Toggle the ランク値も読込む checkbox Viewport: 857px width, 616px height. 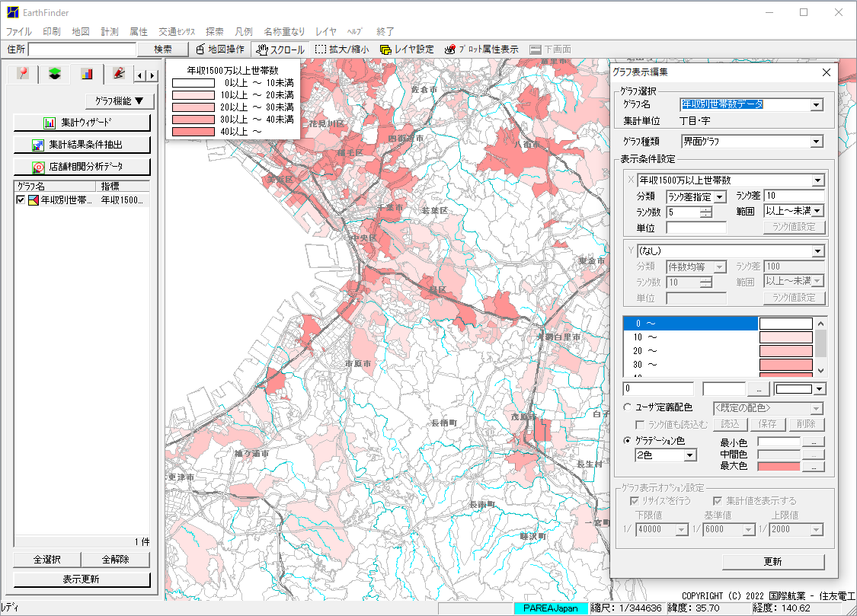coord(639,424)
